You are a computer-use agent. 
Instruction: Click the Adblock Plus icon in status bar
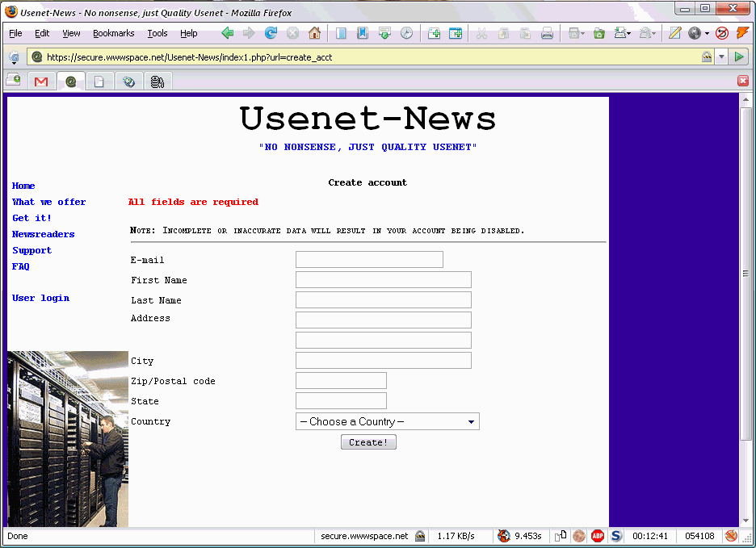(x=598, y=536)
